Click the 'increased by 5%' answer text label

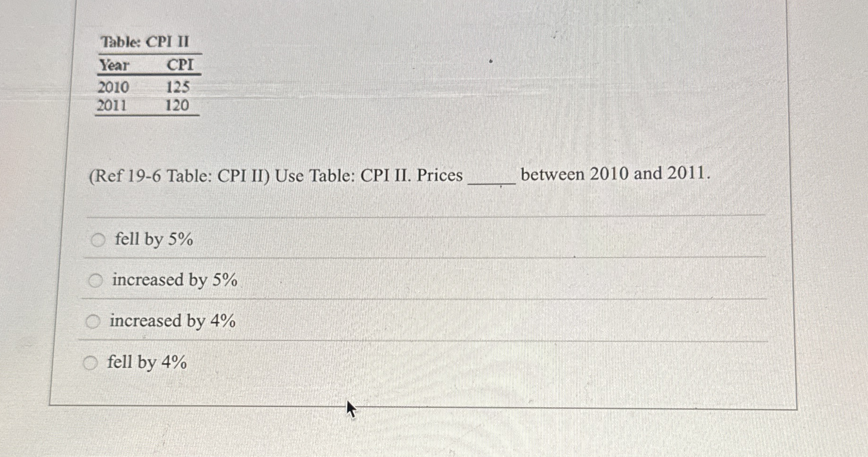click(174, 281)
